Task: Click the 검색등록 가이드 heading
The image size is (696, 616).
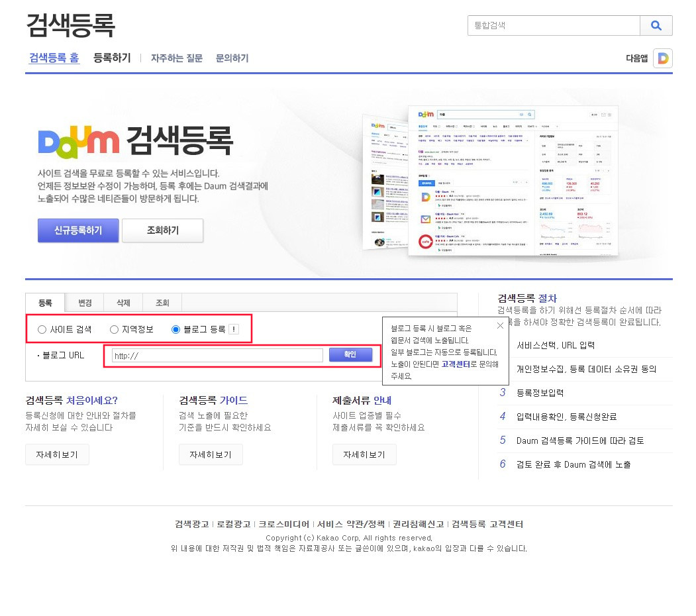Action: point(213,400)
